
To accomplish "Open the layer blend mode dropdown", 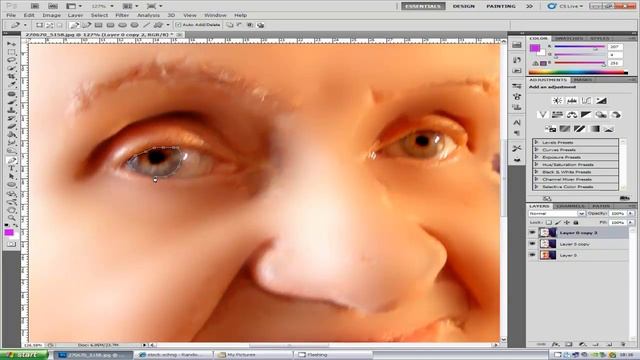I will click(x=557, y=213).
